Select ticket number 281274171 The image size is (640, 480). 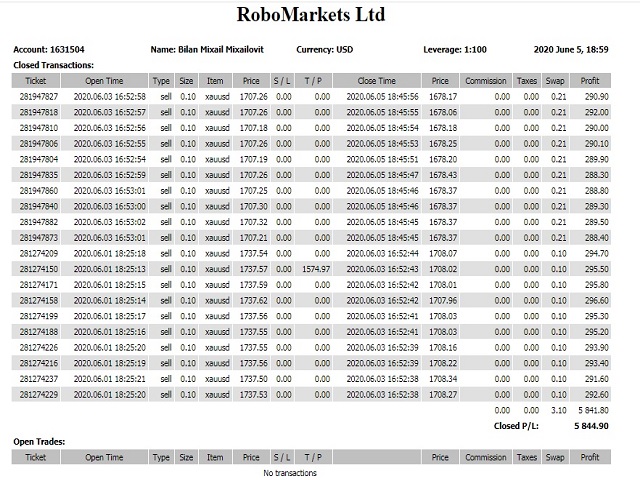pyautogui.click(x=39, y=285)
